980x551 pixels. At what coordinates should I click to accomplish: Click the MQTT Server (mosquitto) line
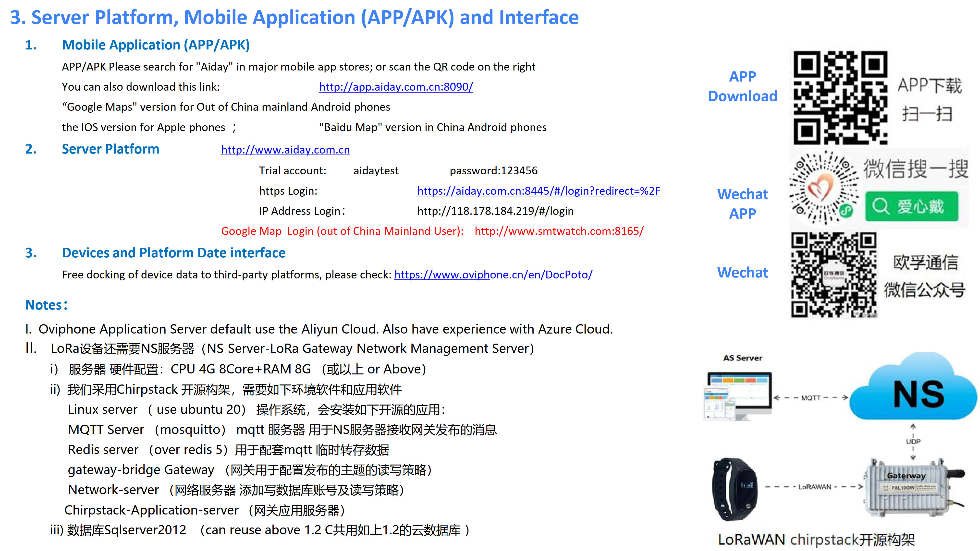tap(282, 430)
